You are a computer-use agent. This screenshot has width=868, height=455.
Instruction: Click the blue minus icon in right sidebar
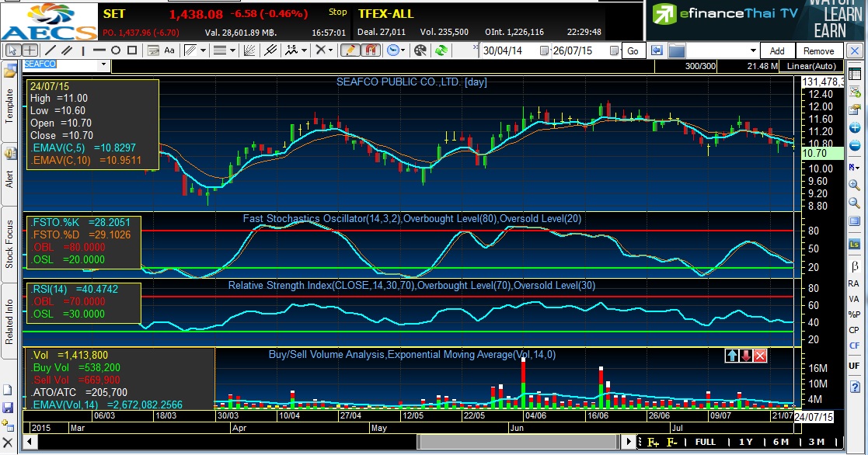click(855, 146)
